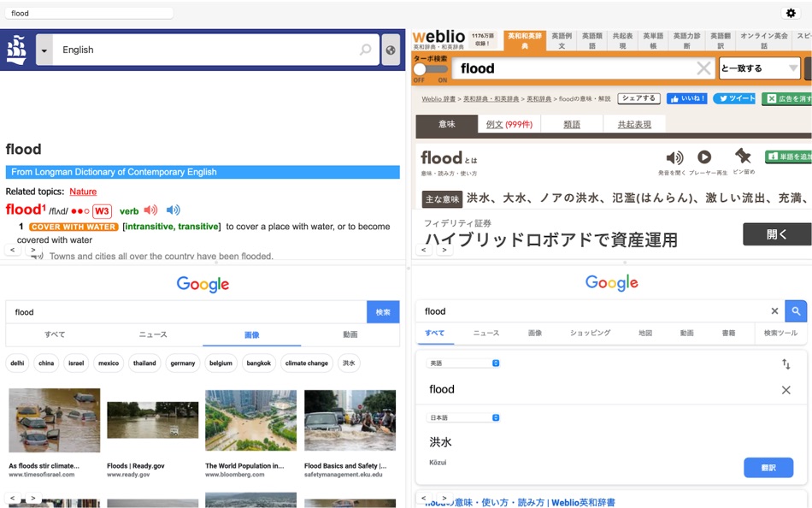The image size is (812, 508).
Task: Select the thailand filter chip
Action: point(144,363)
